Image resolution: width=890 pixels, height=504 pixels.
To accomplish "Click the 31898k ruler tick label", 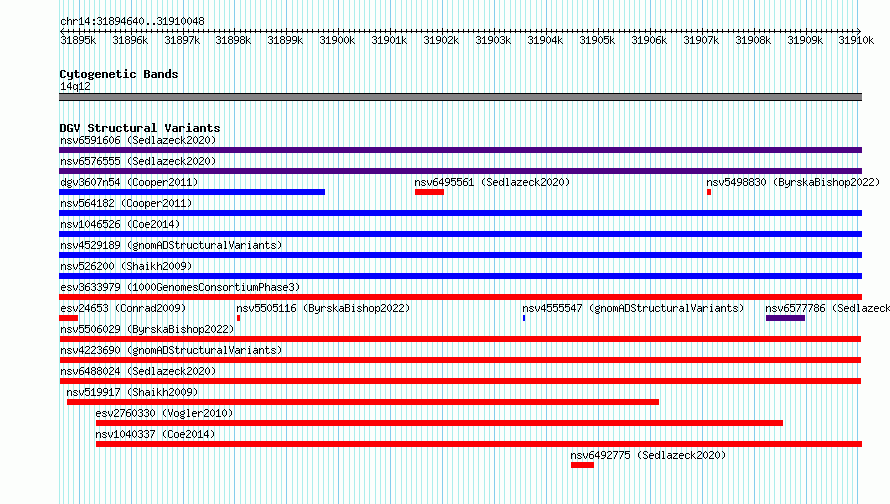I will (x=233, y=40).
